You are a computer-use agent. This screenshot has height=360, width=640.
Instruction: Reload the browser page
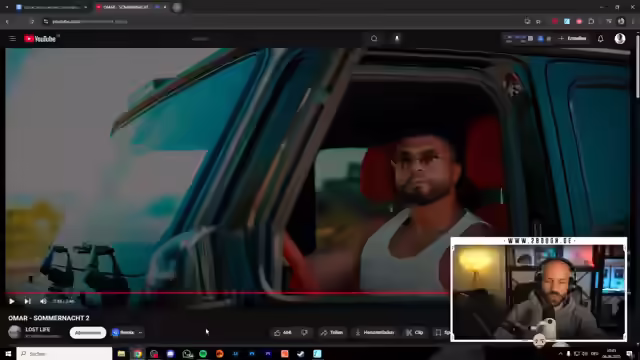32,22
